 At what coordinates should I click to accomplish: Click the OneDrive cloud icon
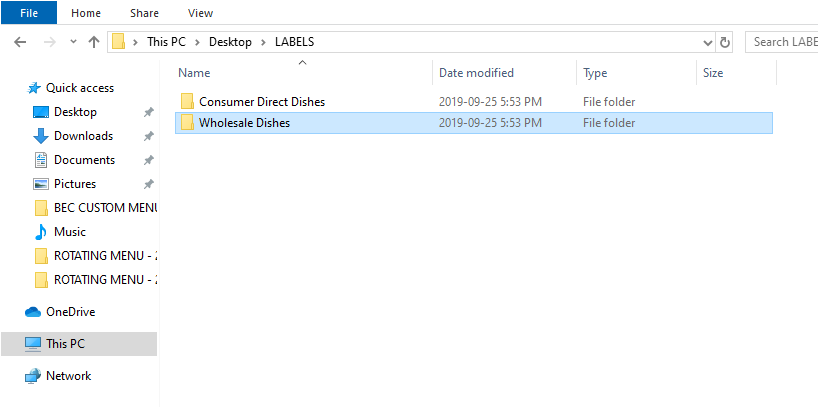33,312
